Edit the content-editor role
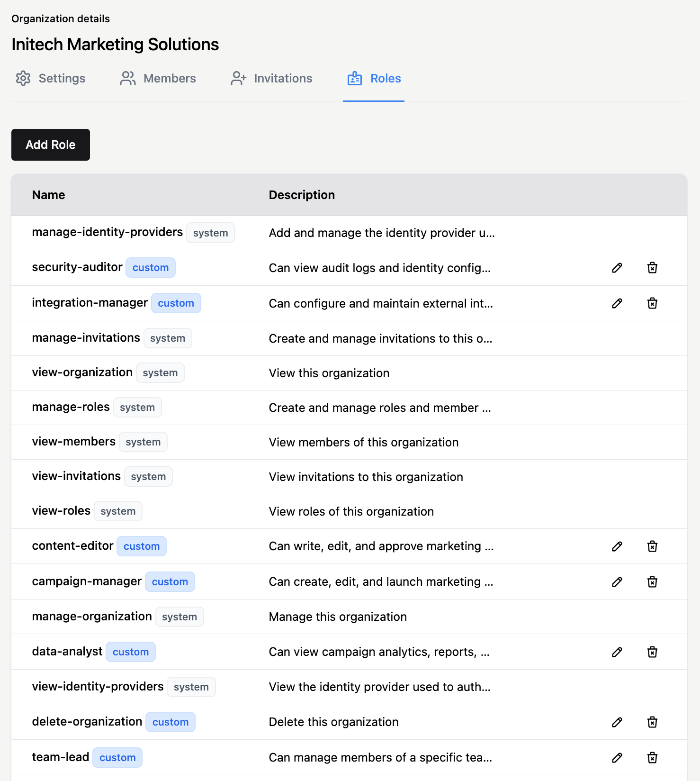This screenshot has height=781, width=700. coord(617,546)
